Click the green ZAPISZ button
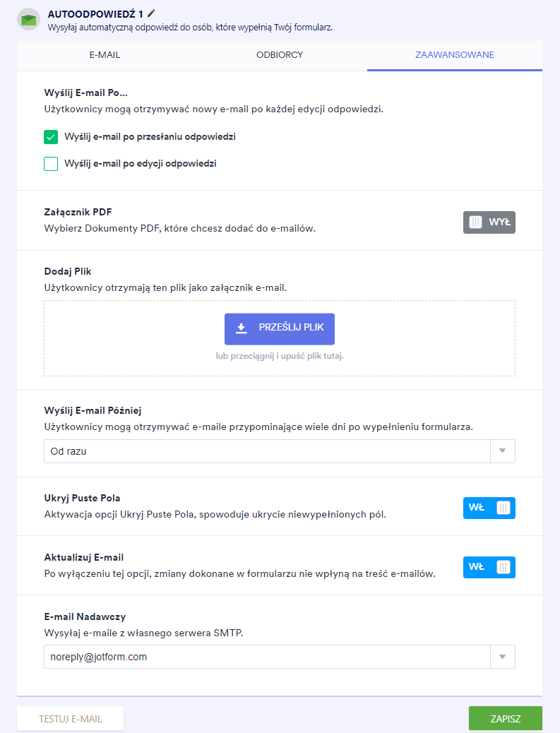560x733 pixels. coord(506,719)
